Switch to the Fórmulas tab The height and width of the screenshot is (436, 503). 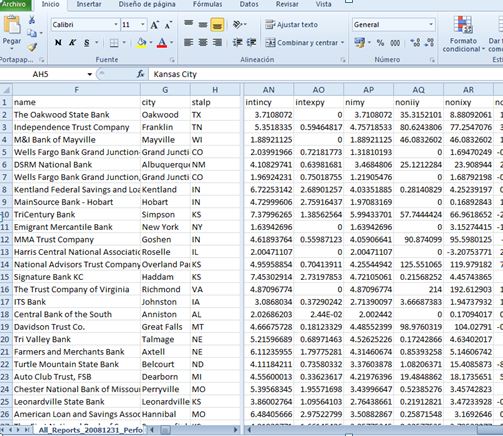[207, 4]
